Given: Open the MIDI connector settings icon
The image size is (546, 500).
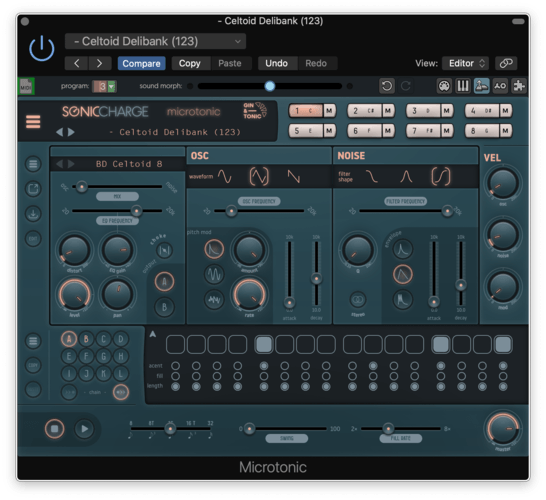Looking at the screenshot, I should tap(444, 86).
